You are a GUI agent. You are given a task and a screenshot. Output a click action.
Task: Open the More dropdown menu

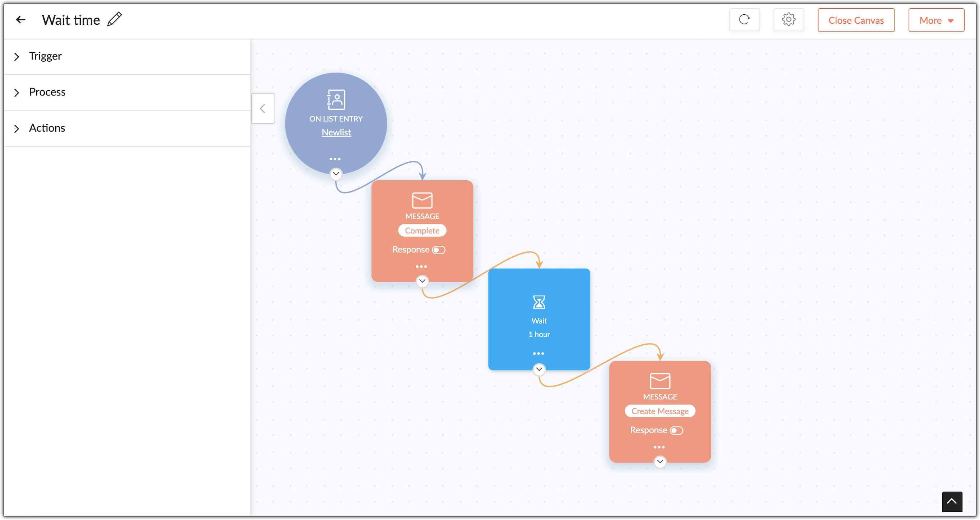[936, 20]
